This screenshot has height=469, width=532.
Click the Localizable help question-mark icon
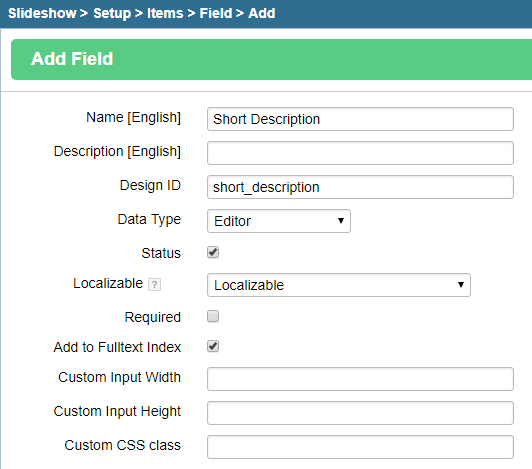click(x=154, y=284)
